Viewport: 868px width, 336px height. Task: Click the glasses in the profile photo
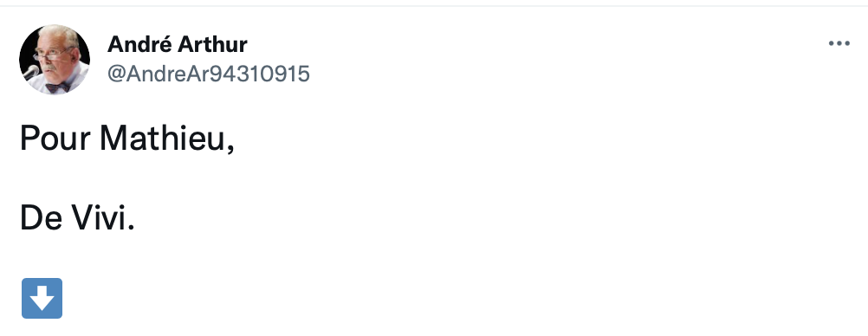pos(51,55)
